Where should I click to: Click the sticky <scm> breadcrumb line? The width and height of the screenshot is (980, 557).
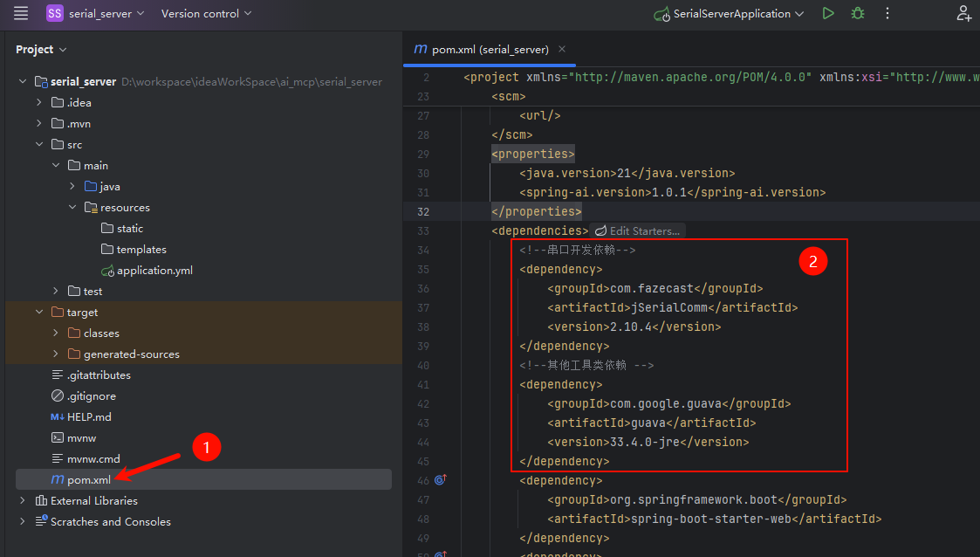coord(509,96)
